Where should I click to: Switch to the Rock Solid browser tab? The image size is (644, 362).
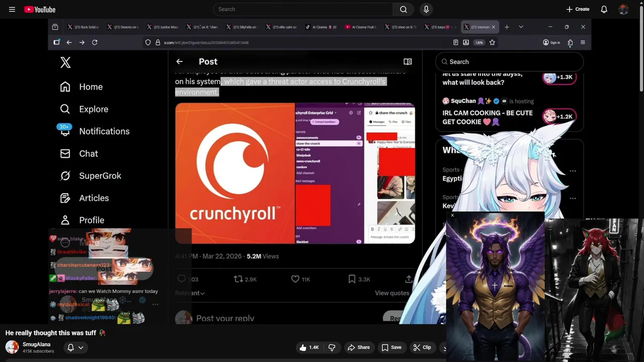83,27
